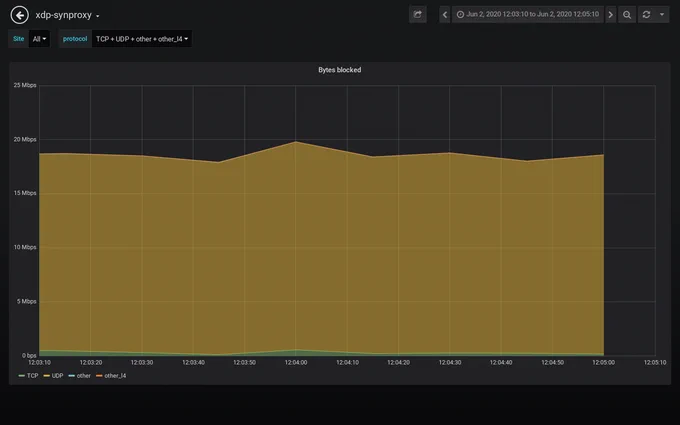This screenshot has height=425, width=680.
Task: Open the Site variable dropdown set to All
Action: [39, 39]
